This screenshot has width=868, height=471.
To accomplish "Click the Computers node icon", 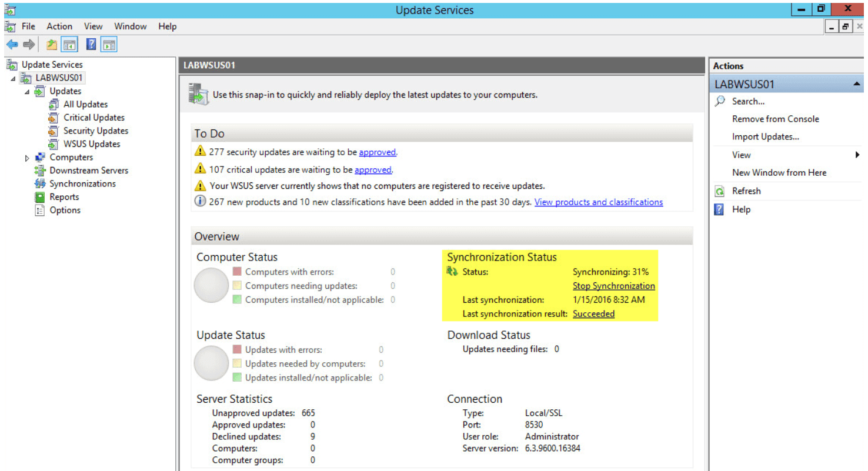I will pyautogui.click(x=39, y=157).
